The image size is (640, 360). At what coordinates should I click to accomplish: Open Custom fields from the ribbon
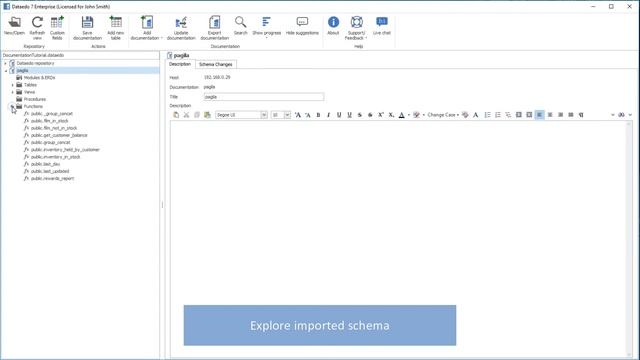(57, 23)
